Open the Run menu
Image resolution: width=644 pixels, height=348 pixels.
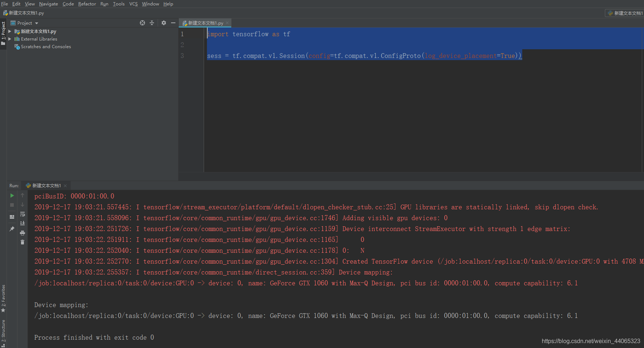[104, 4]
